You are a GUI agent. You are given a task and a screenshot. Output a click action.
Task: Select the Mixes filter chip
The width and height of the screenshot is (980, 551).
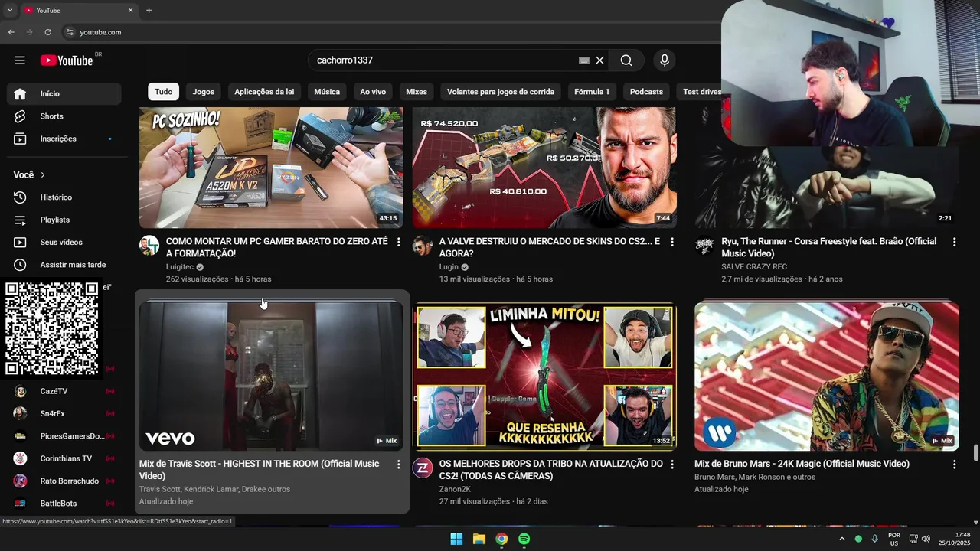pyautogui.click(x=416, y=92)
